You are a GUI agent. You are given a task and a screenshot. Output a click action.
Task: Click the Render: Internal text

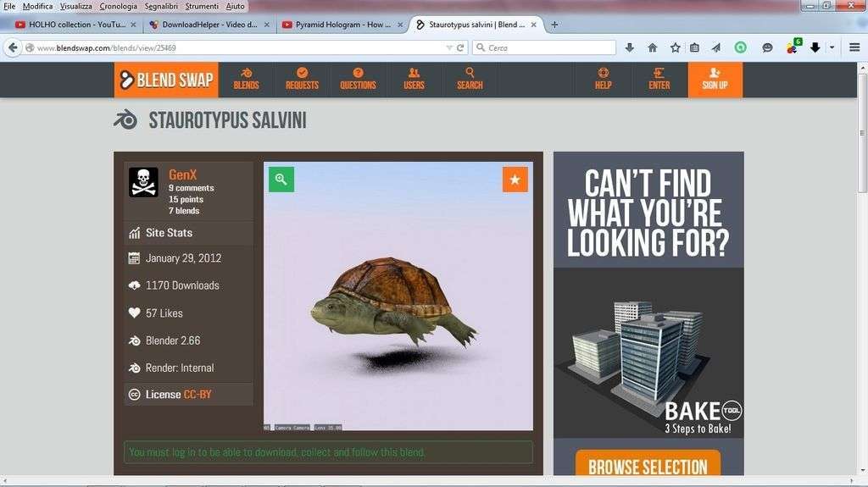180,368
